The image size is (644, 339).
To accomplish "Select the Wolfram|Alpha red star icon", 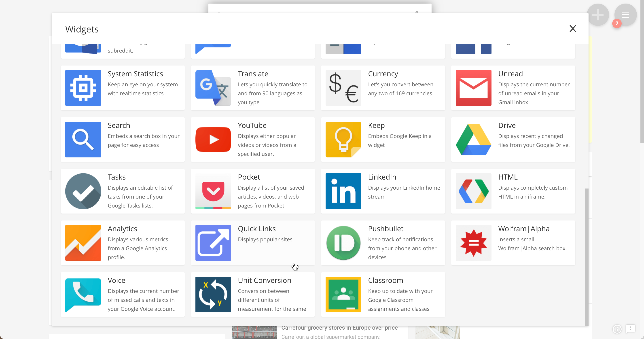I will pos(474,243).
